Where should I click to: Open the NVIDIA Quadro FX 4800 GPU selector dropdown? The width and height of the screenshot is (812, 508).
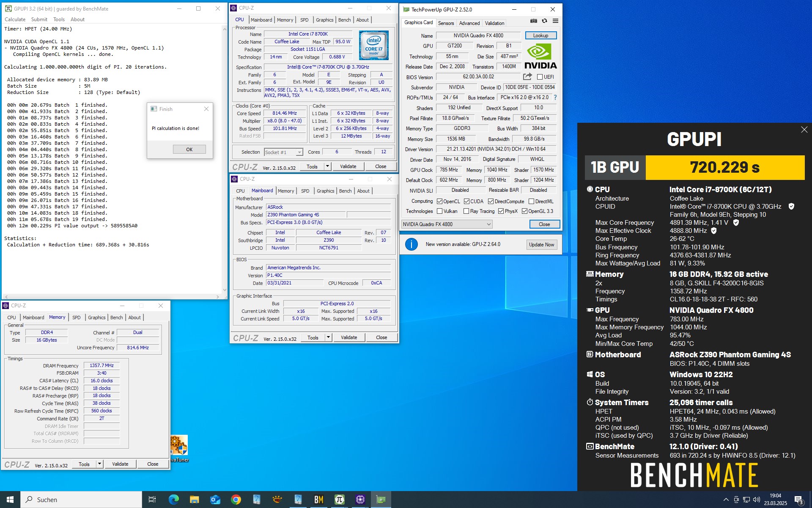point(447,224)
